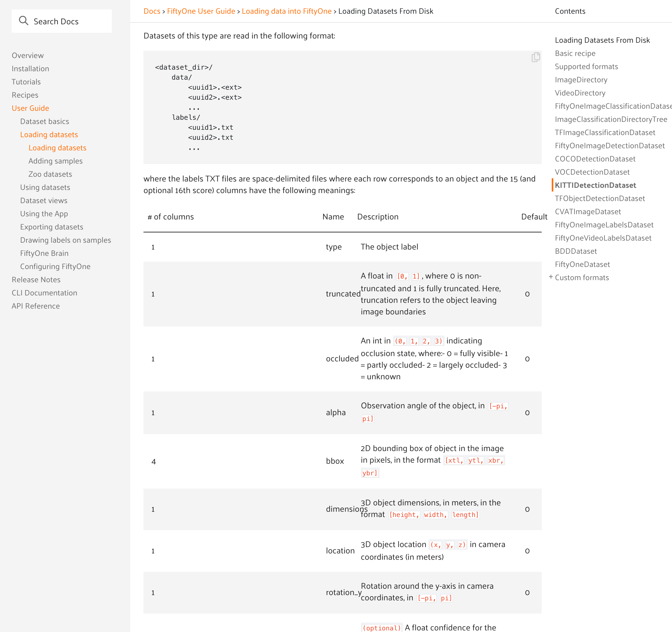Viewport: 672px width, 632px height.
Task: Open the COCODetectionDataset contents entry
Action: point(595,159)
